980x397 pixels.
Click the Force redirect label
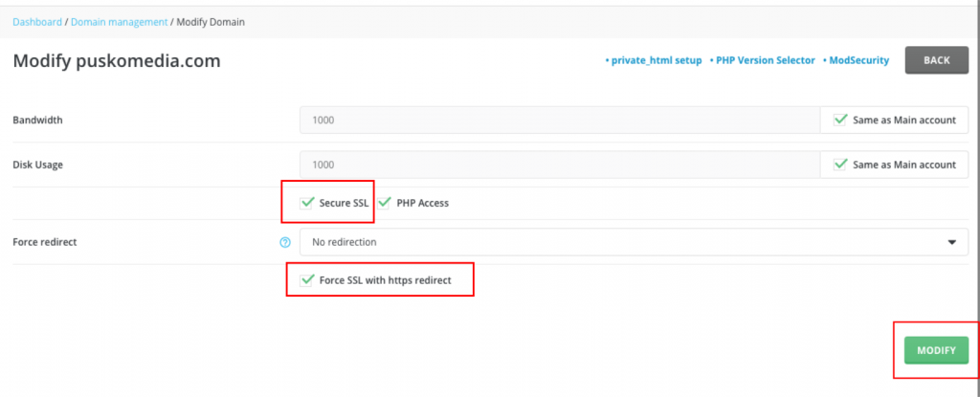click(x=44, y=242)
